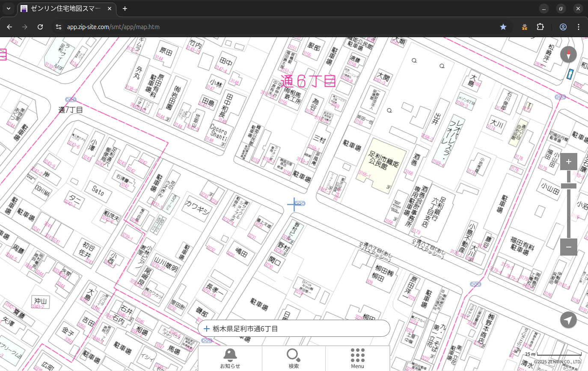Viewport: 588px width, 371px height.
Task: Open the お知らせ notifications bell
Action: [230, 358]
